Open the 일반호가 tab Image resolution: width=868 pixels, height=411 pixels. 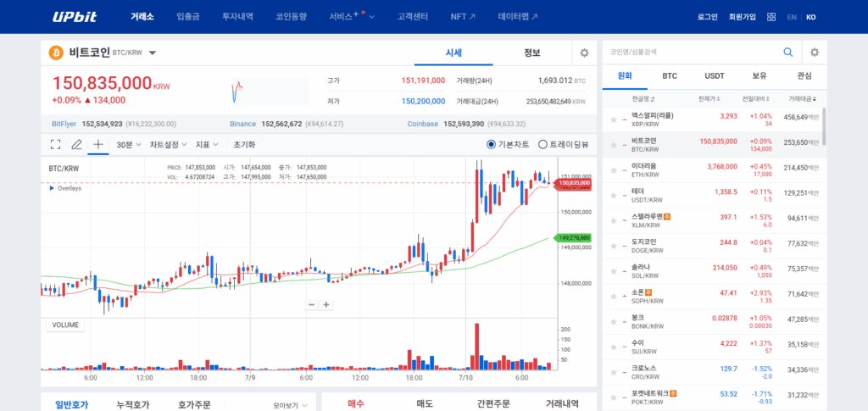[71, 404]
